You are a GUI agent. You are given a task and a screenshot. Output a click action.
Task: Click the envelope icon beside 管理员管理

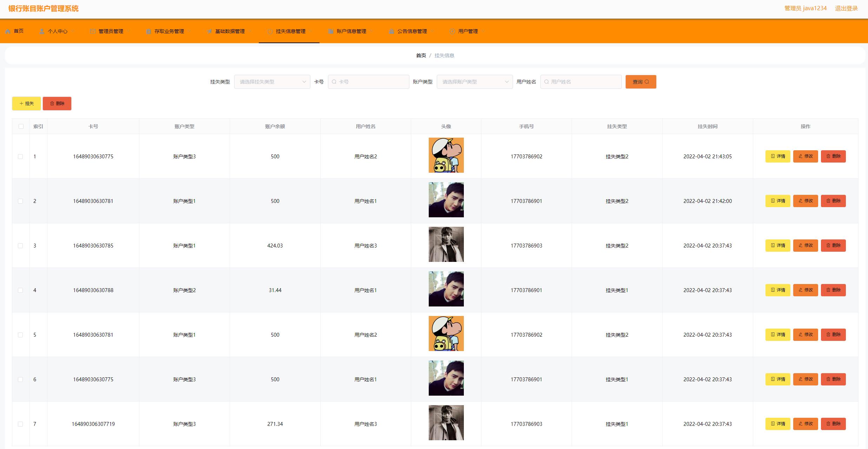93,31
